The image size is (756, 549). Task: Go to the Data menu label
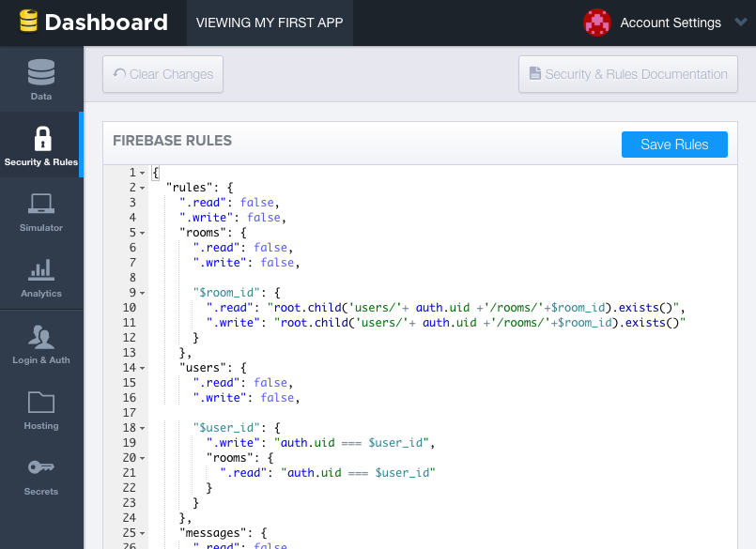pyautogui.click(x=41, y=97)
